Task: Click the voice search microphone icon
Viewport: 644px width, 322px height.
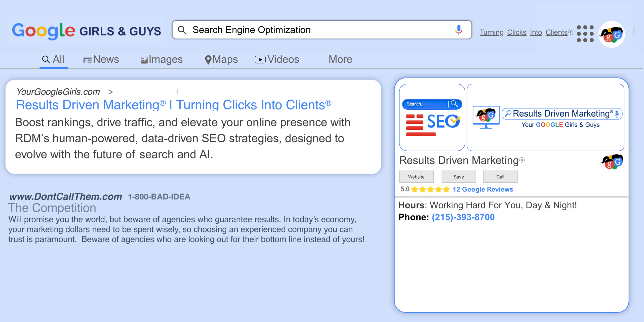Action: (x=458, y=30)
